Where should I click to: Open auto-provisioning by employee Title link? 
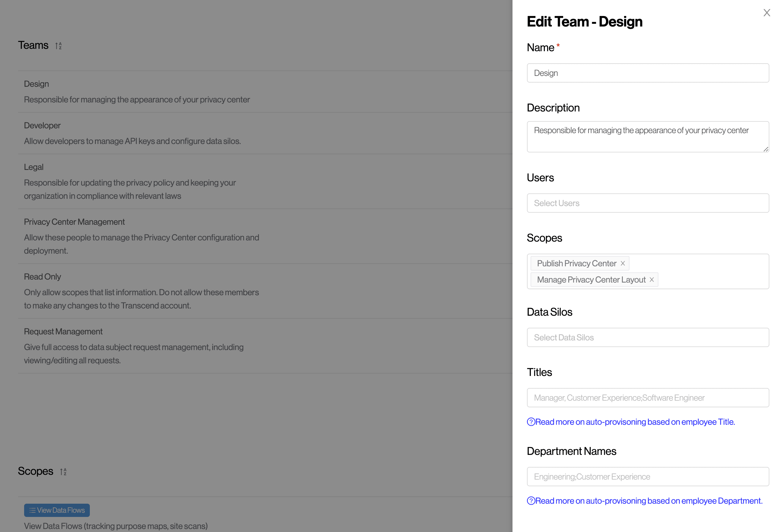coord(635,422)
